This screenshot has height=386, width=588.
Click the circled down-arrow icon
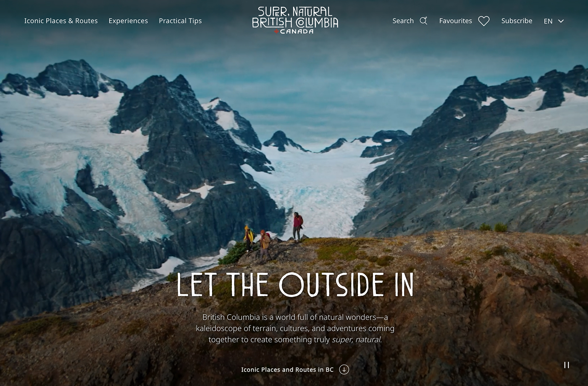tap(344, 370)
